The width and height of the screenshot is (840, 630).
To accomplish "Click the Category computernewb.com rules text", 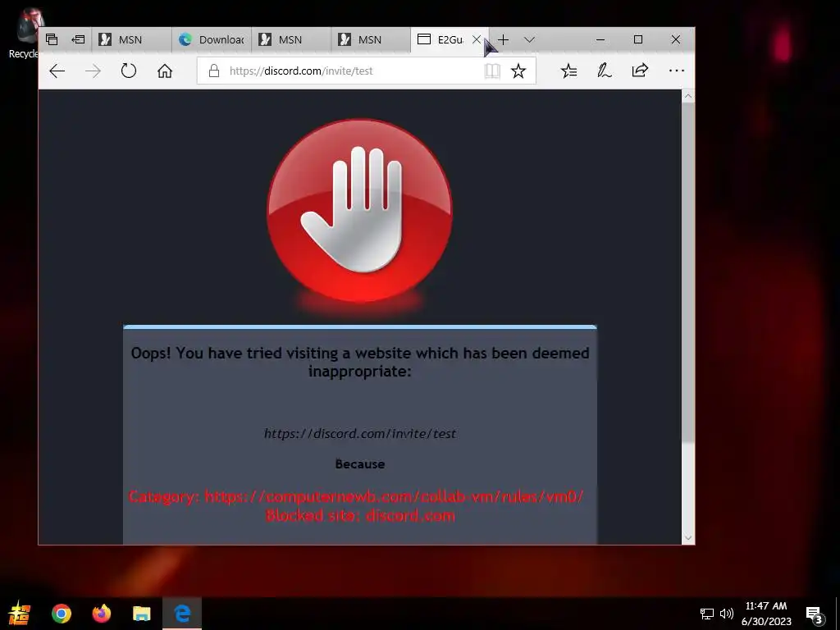I will coord(356,496).
